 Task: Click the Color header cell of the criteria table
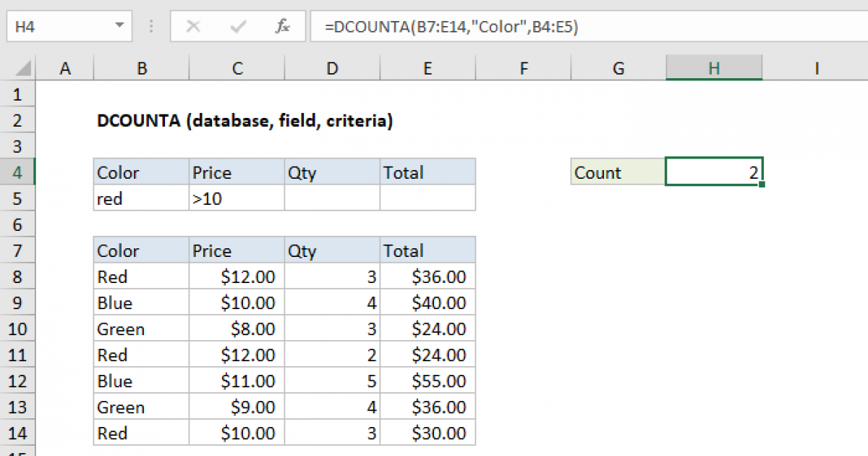tap(141, 172)
